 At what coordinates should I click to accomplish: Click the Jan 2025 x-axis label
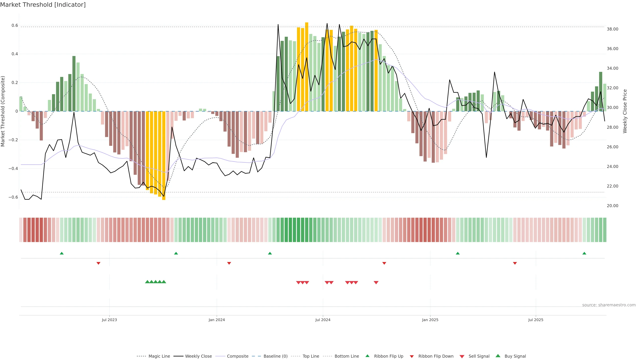pyautogui.click(x=430, y=320)
